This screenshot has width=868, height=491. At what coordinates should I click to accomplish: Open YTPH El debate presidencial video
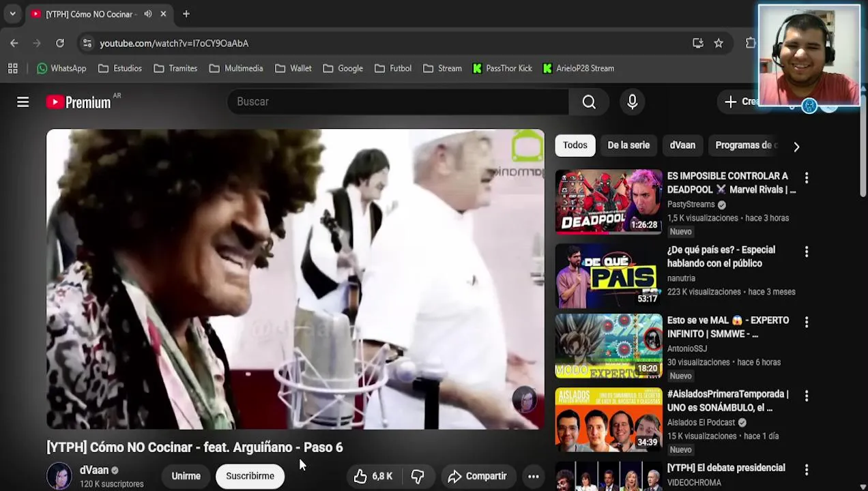726,468
